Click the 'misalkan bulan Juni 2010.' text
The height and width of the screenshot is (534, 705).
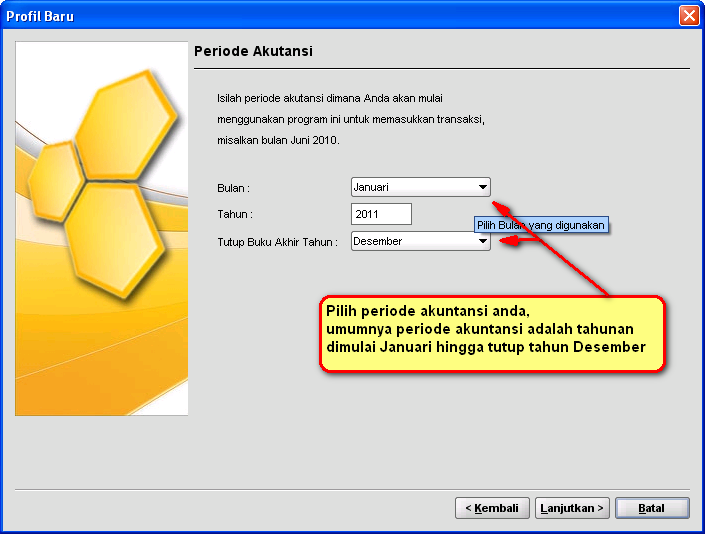[278, 140]
